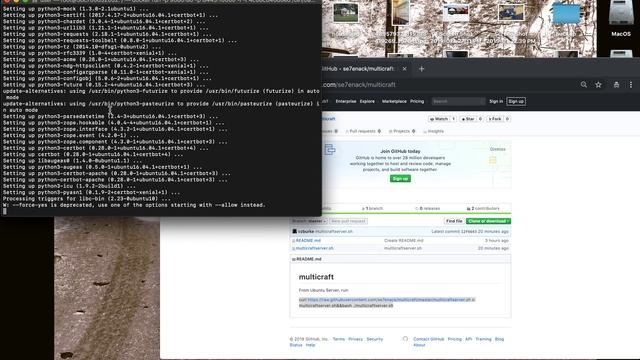Open the Projects tab
This screenshot has width=640, height=360.
[x=402, y=131]
